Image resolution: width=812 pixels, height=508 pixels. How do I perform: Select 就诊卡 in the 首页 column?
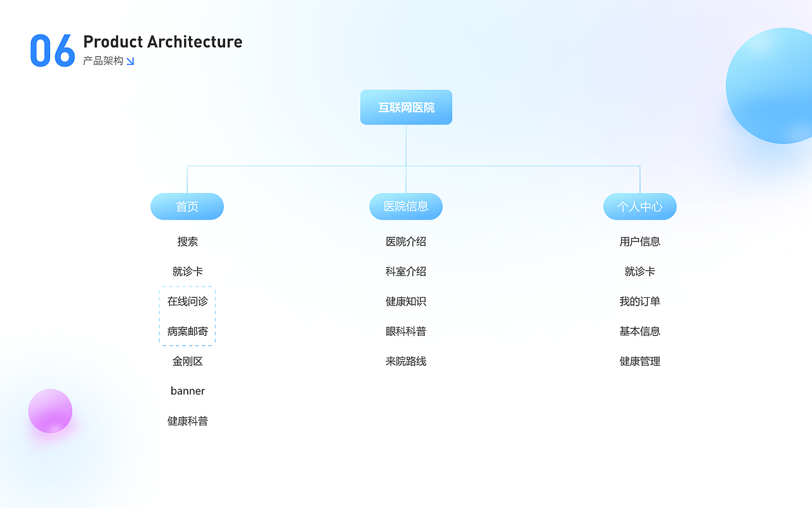click(188, 271)
